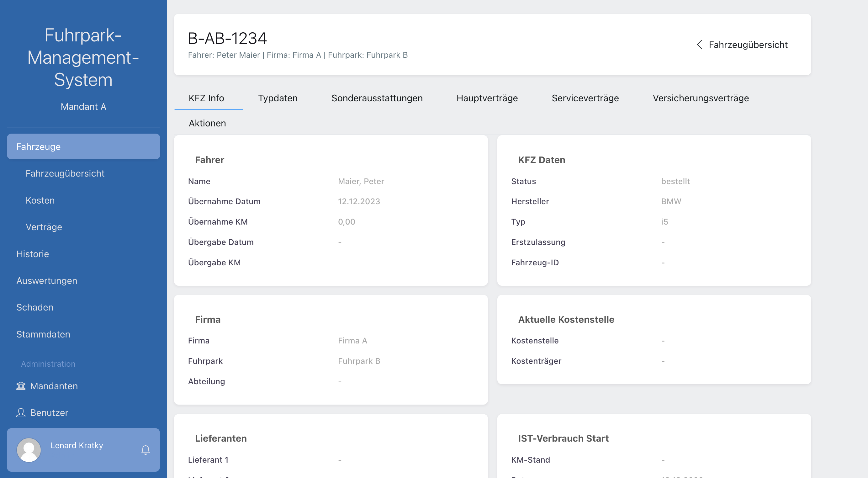Click the user avatar picture
This screenshot has height=478, width=868.
(x=29, y=450)
